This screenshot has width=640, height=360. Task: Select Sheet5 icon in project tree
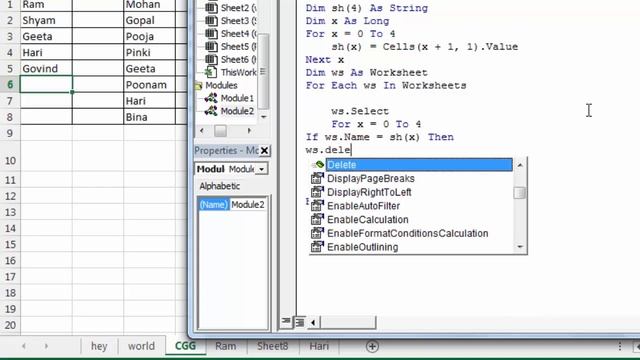click(211, 47)
